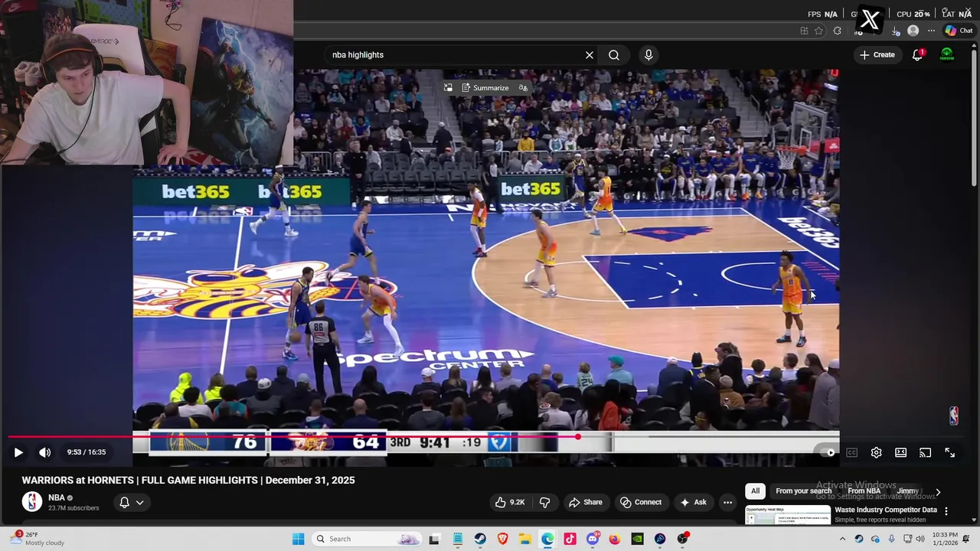Click the red scrubber handle on timeline
Screen dimensions: 980x551
pyautogui.click(x=578, y=437)
